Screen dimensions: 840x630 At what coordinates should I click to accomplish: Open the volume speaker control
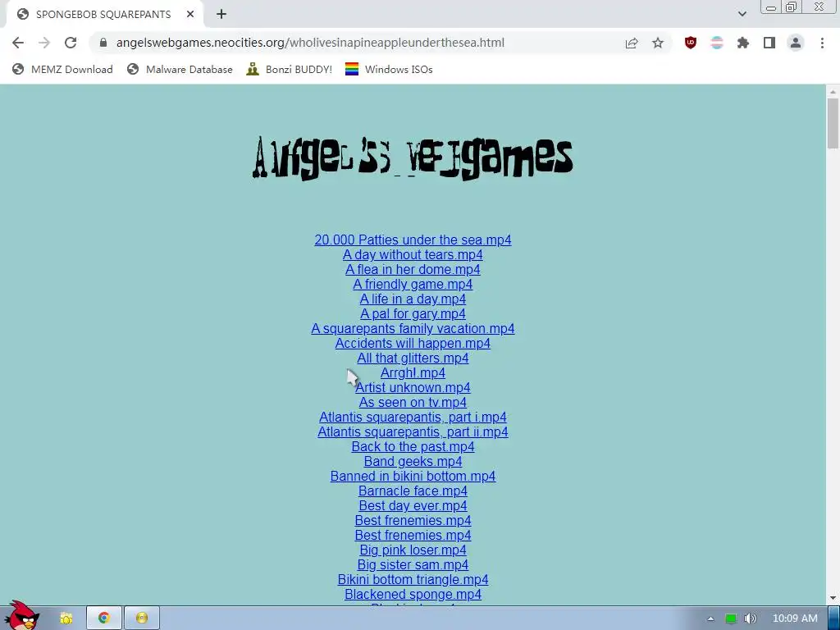tap(751, 619)
